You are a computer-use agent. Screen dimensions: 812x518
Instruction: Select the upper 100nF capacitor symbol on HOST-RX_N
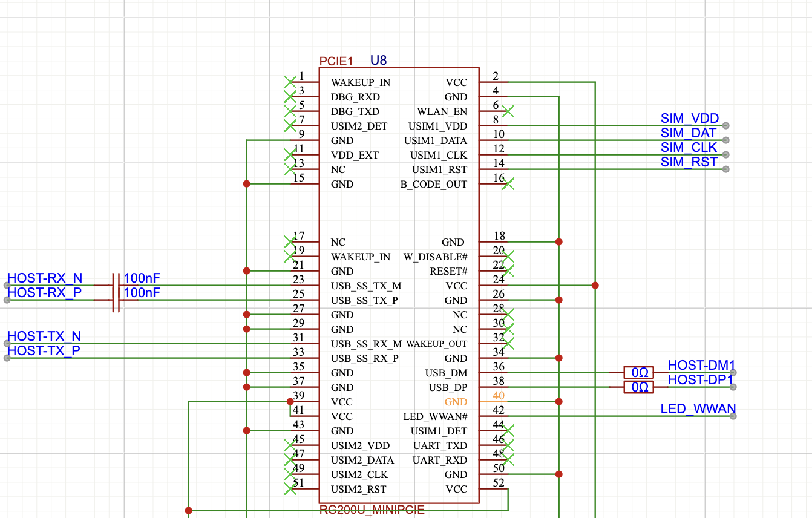116,285
